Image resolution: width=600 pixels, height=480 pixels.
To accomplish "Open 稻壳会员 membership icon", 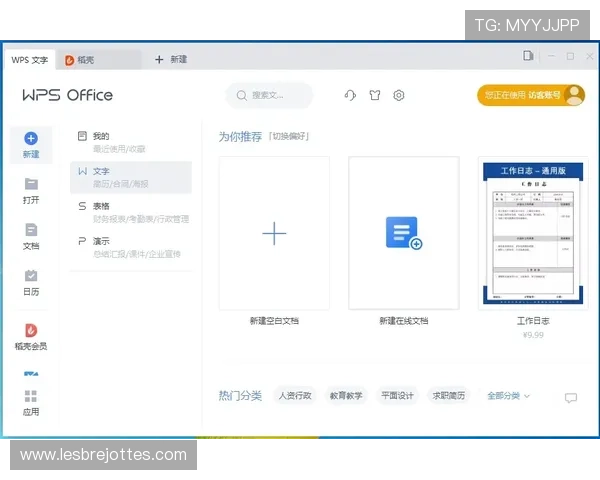I will click(31, 330).
